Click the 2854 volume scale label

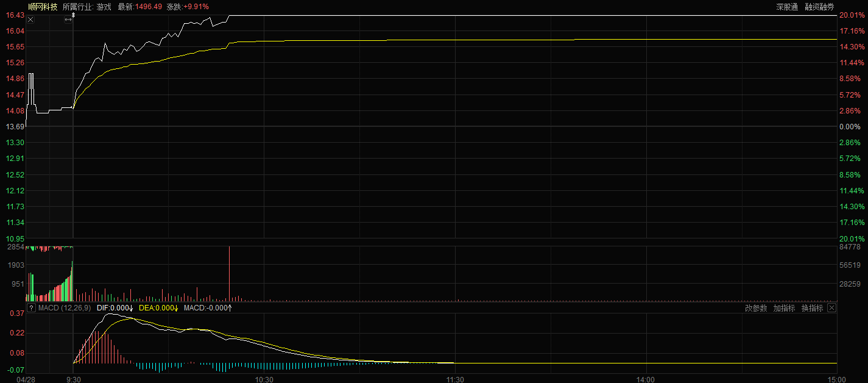pos(16,247)
